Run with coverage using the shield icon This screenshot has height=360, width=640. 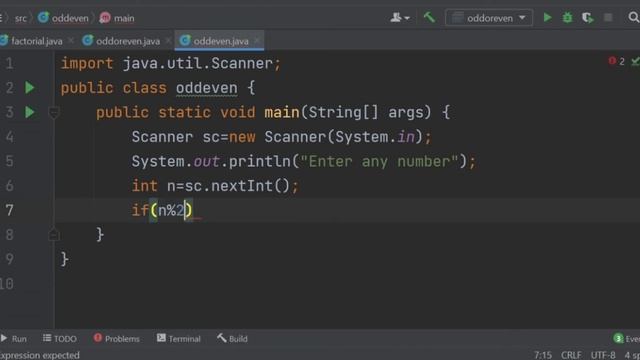(x=587, y=18)
